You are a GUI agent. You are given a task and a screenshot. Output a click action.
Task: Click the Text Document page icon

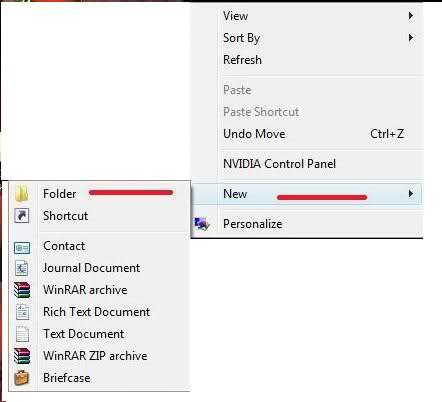click(22, 334)
